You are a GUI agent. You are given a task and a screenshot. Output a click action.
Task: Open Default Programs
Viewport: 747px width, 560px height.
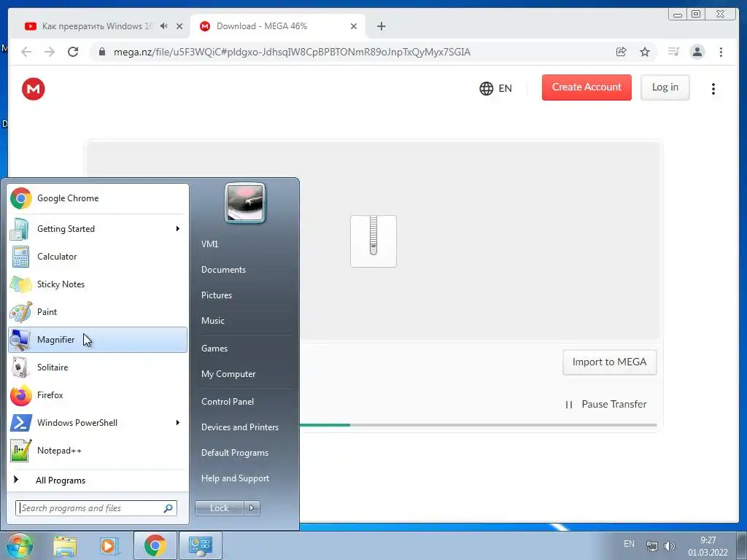coord(235,453)
